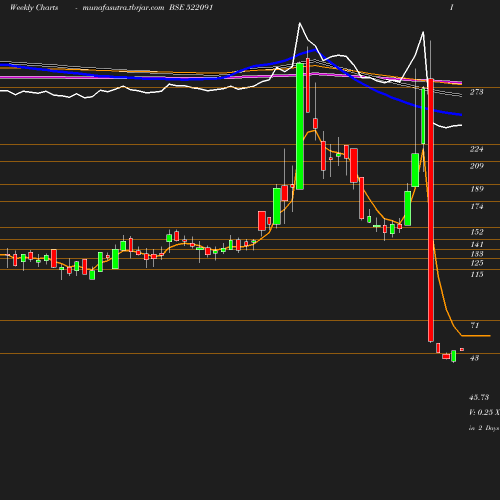Click the giant red crash candlestick
The image size is (500, 500).
431,210
